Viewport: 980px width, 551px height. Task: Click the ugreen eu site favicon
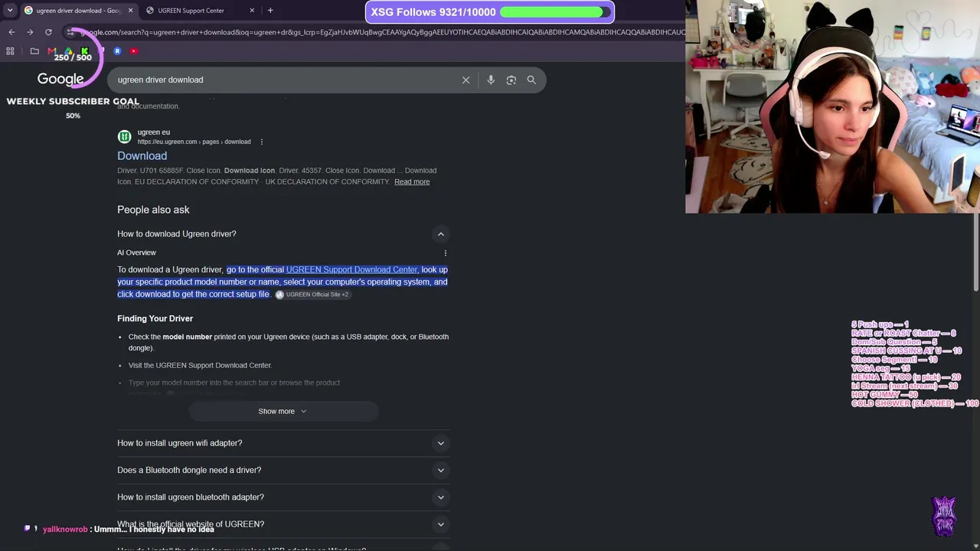click(x=124, y=136)
